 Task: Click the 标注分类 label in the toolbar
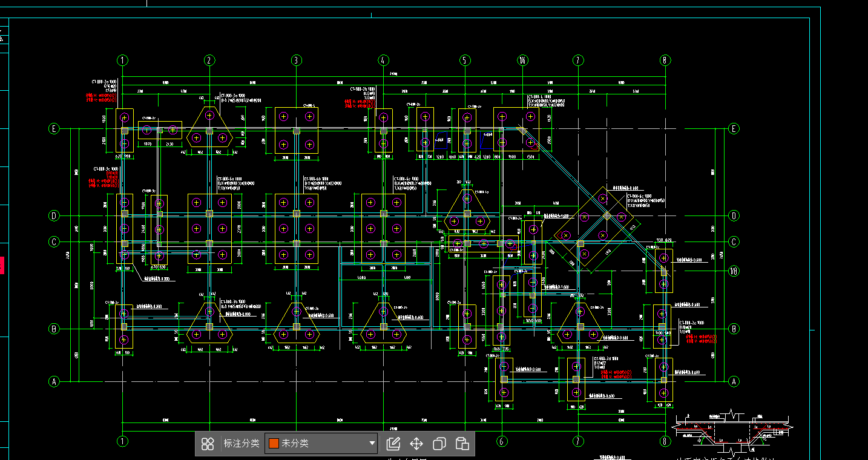241,444
